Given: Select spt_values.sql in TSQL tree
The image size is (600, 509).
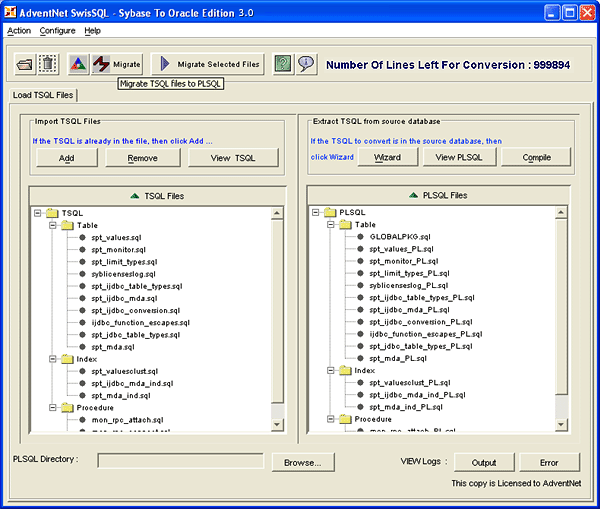Looking at the screenshot, I should click(x=116, y=237).
